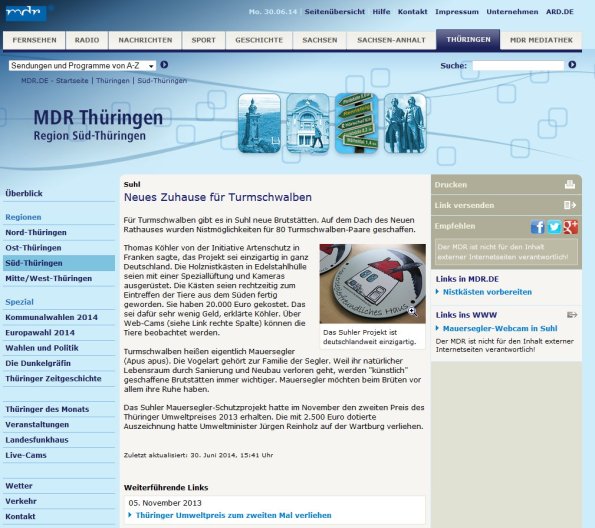Open the top Kontakt link
The image size is (595, 528).
[412, 12]
